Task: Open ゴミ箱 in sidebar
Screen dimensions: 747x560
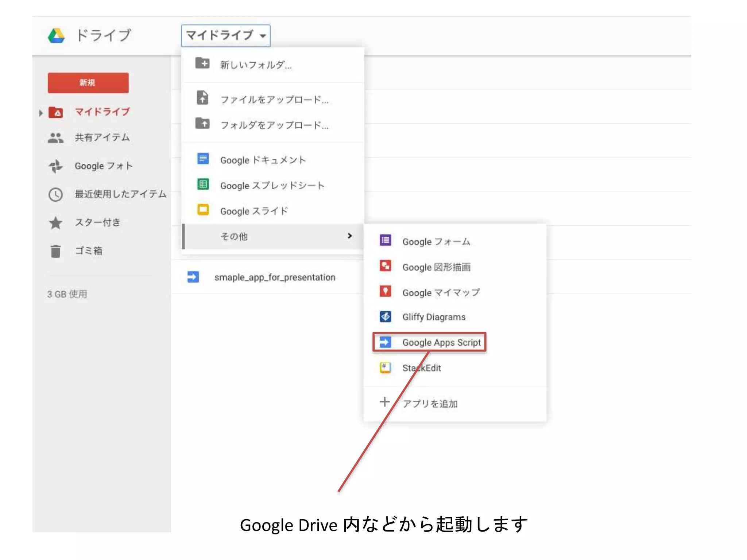Action: 89,251
